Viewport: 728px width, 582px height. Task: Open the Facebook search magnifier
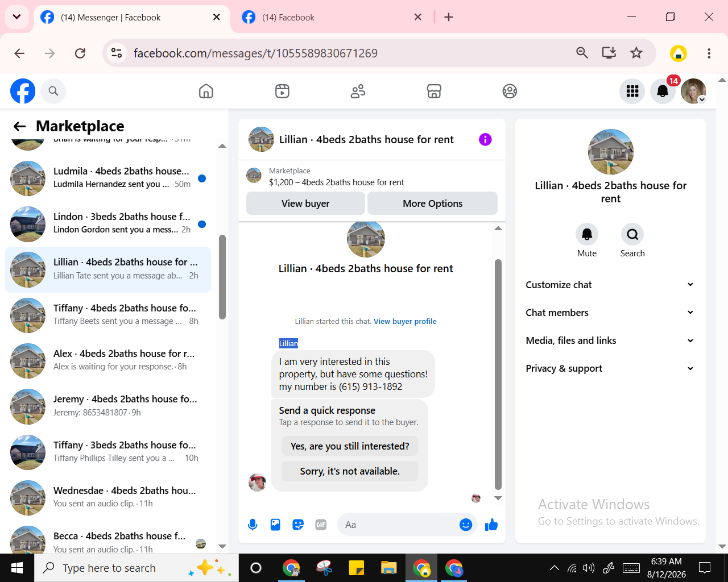click(53, 91)
